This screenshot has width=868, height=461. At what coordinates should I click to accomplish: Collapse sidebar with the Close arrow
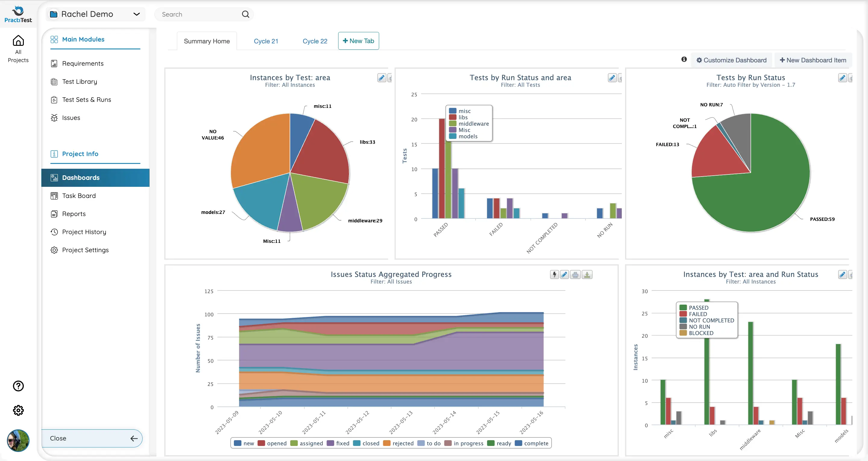click(x=134, y=438)
